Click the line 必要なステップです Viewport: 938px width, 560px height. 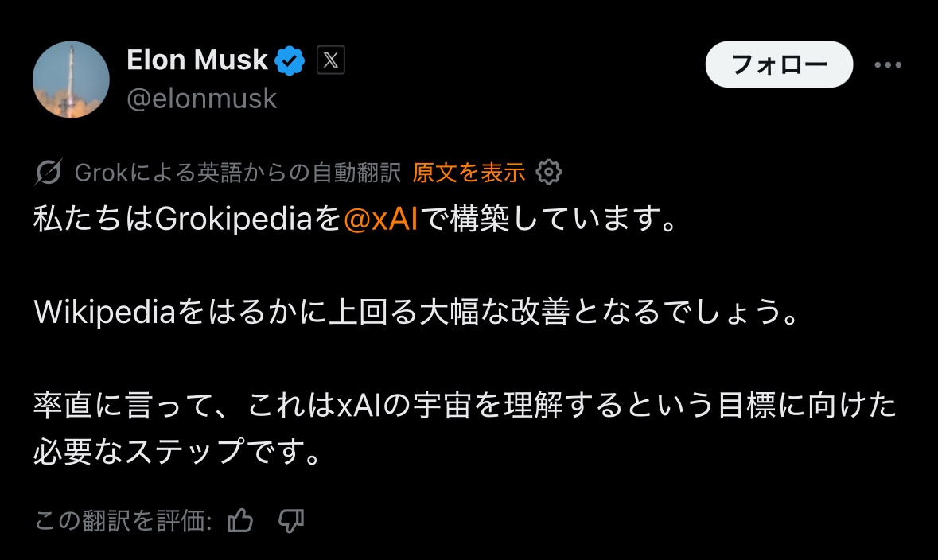click(x=178, y=452)
